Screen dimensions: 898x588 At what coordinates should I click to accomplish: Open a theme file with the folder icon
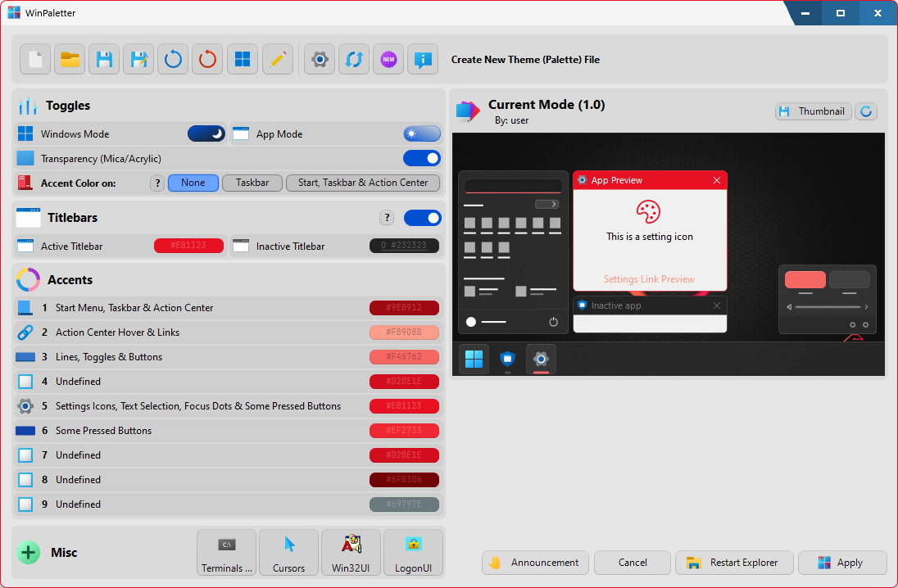70,60
